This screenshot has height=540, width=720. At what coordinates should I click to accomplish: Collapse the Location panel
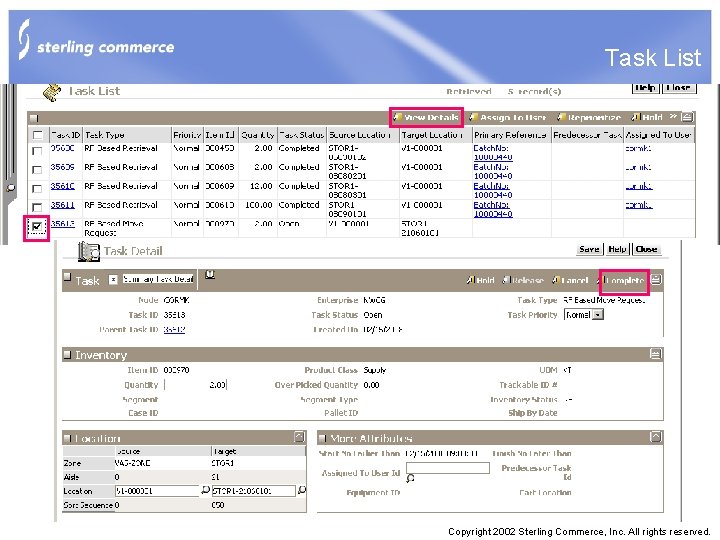coord(299,437)
